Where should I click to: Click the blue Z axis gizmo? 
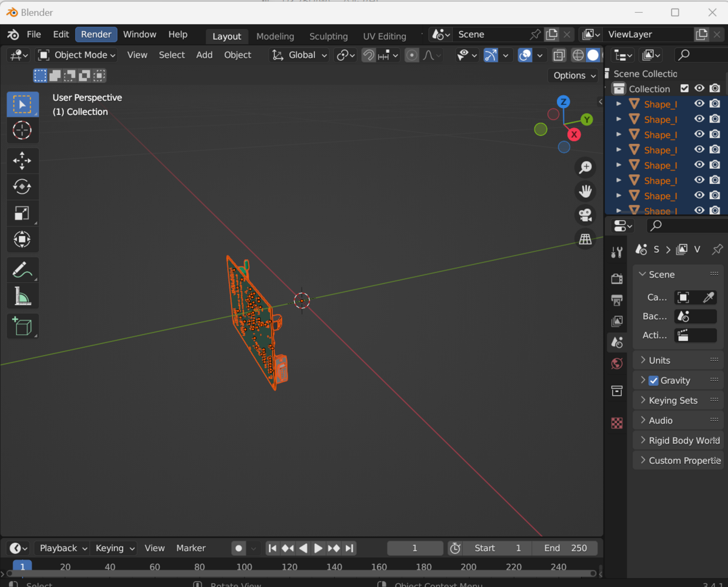[x=564, y=101]
